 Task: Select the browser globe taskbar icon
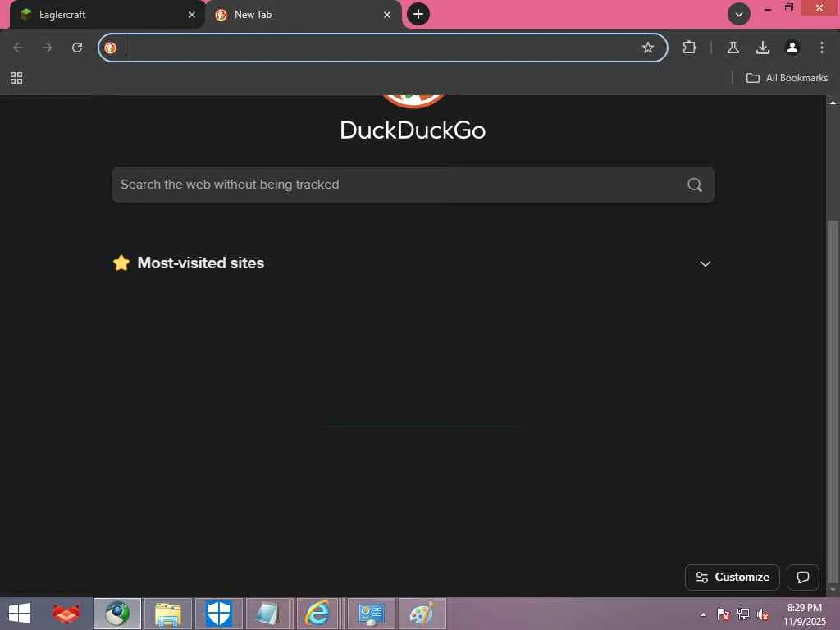point(117,614)
